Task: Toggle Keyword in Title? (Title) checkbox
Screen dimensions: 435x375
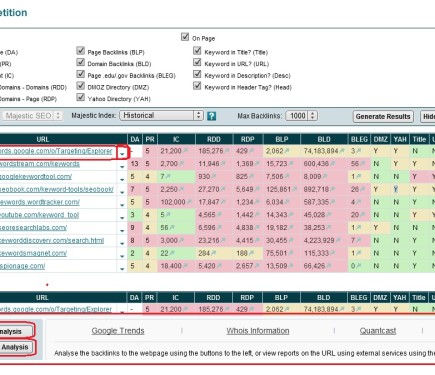Action: pos(197,51)
